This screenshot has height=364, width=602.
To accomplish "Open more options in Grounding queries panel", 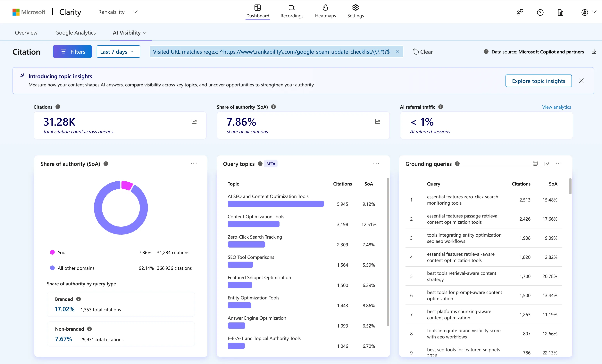I will (559, 163).
